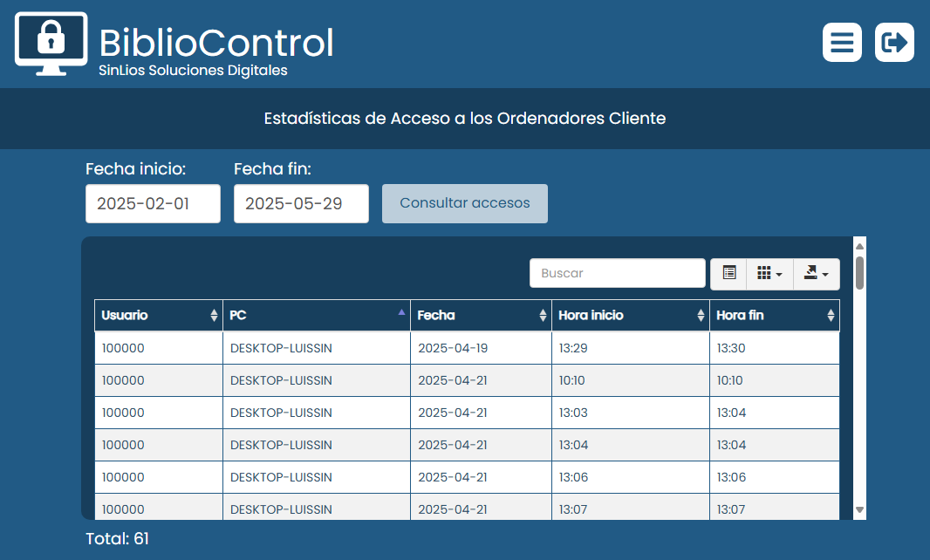This screenshot has height=560, width=930.
Task: Sort table by Usuario column
Action: (158, 316)
